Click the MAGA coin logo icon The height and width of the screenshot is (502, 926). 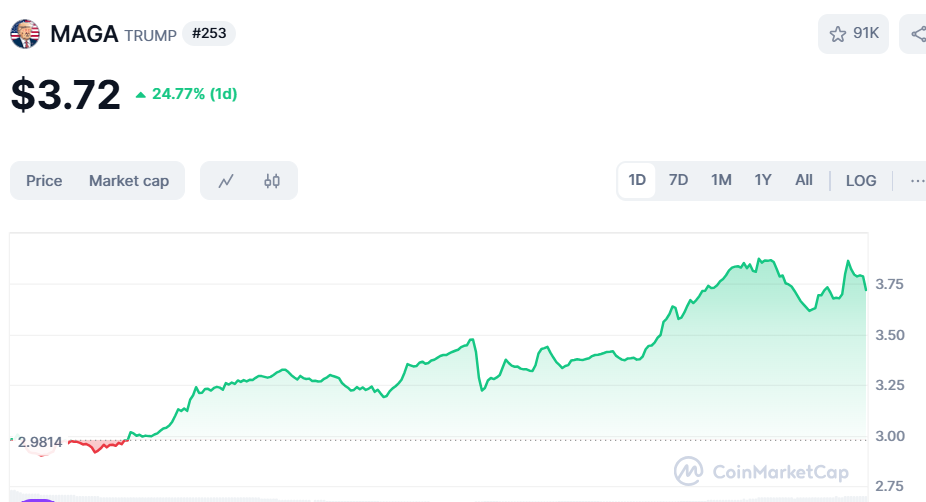pyautogui.click(x=24, y=34)
